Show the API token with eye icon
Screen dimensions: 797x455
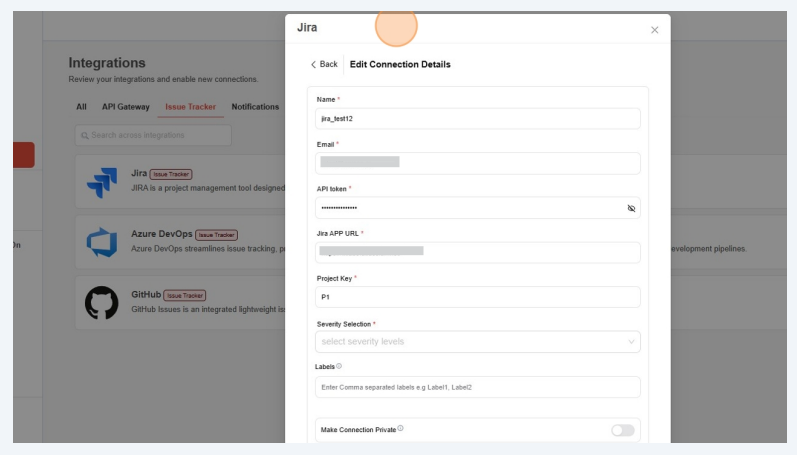click(631, 208)
